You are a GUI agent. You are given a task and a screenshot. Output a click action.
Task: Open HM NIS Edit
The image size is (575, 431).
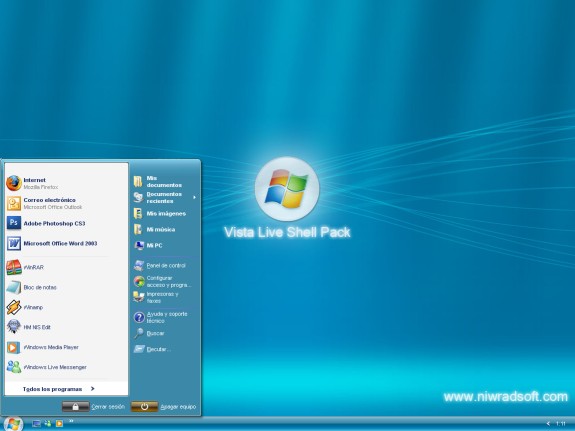66,327
